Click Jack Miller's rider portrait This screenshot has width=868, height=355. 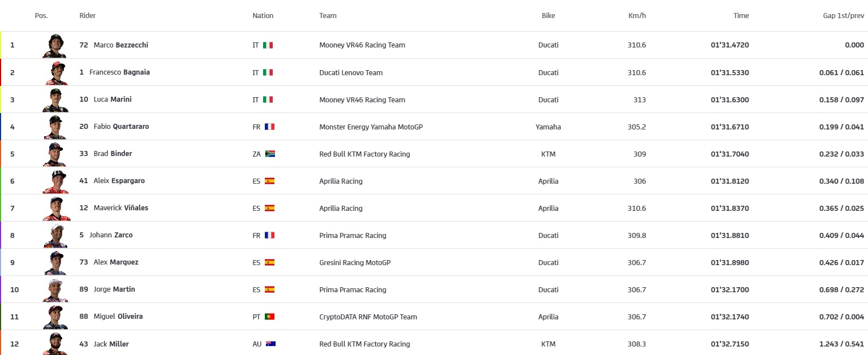point(55,344)
